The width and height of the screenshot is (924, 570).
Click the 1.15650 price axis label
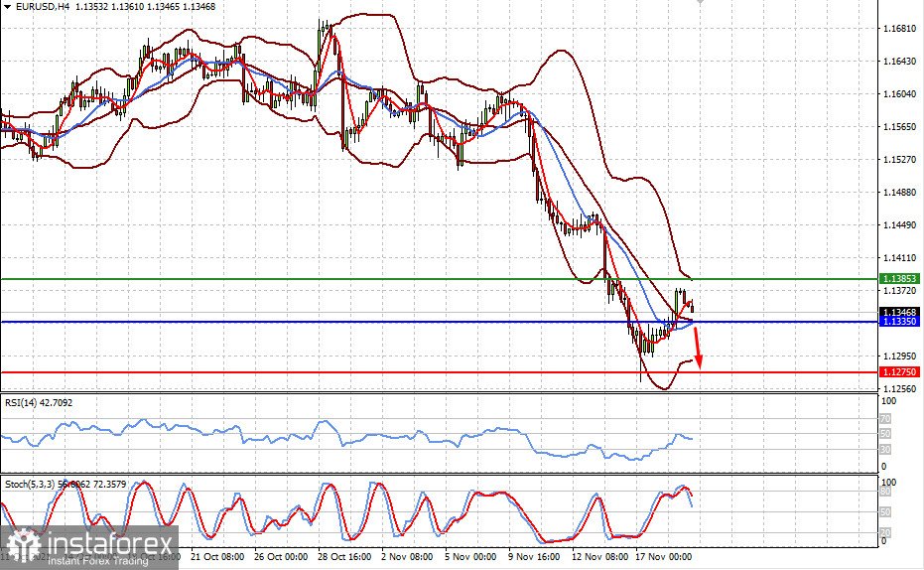coord(900,127)
